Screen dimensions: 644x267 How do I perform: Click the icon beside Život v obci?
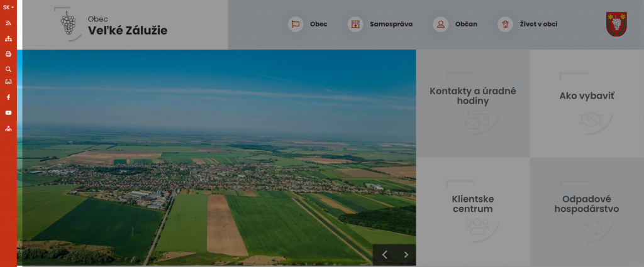click(x=505, y=25)
